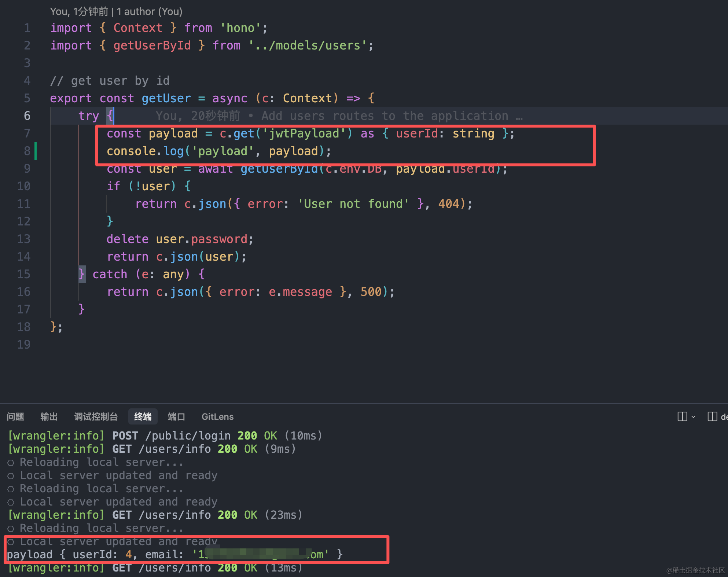Select line number 15 in the gutter
The width and height of the screenshot is (728, 577).
point(24,274)
